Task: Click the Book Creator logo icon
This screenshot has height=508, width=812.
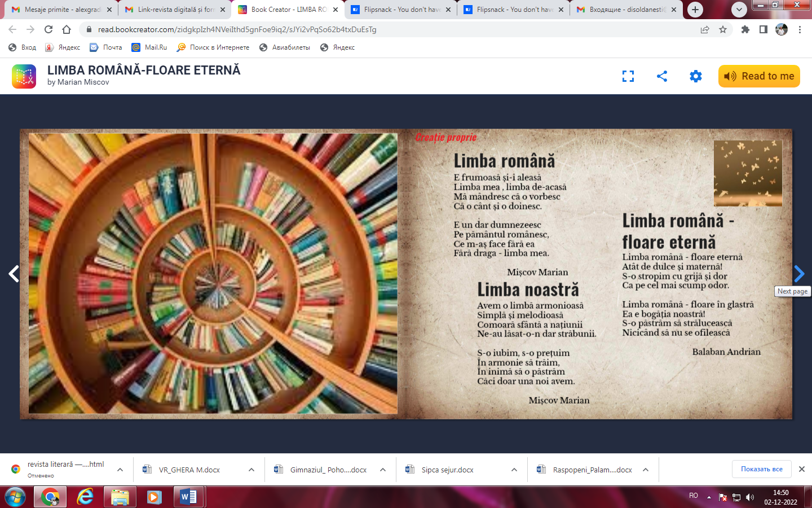Action: 24,76
